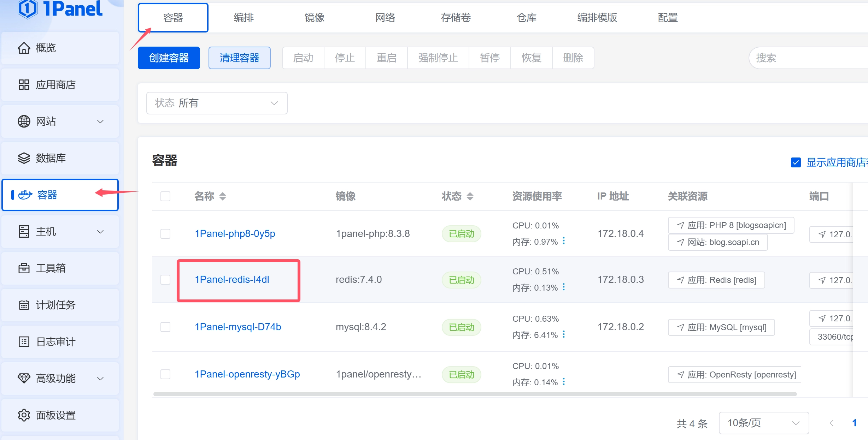Image resolution: width=868 pixels, height=440 pixels.
Task: Uncheck the 显示应用商店 checkbox
Action: [796, 162]
